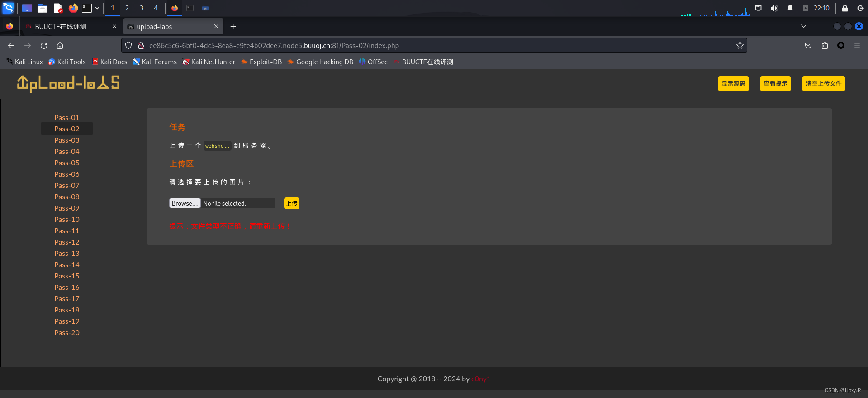Select Pass-18 in the sidebar
The height and width of the screenshot is (398, 868).
click(x=67, y=310)
